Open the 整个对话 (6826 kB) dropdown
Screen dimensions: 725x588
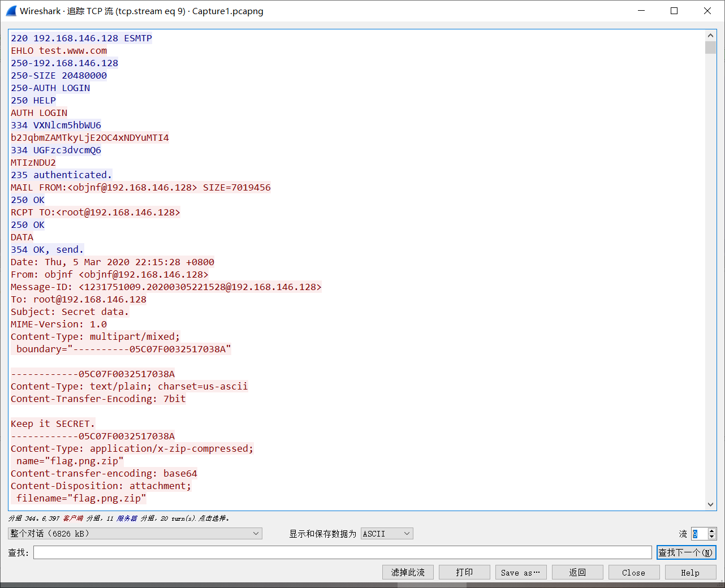coord(135,534)
